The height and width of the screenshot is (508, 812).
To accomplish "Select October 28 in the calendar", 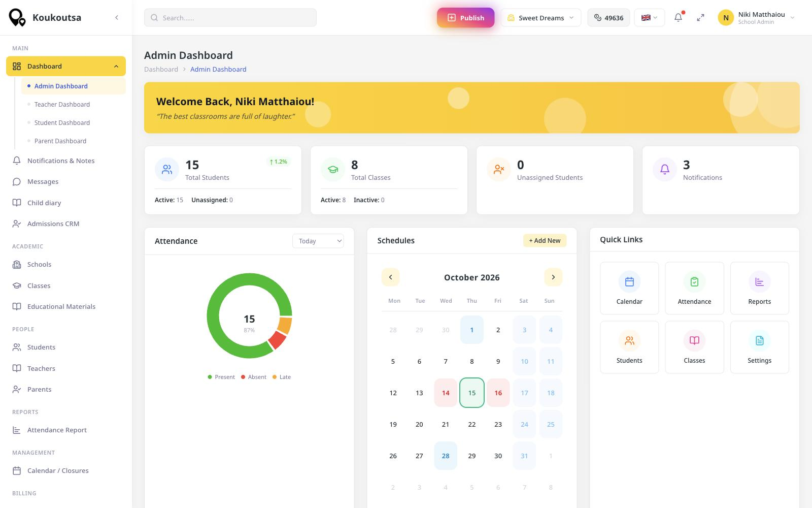I will click(x=446, y=456).
